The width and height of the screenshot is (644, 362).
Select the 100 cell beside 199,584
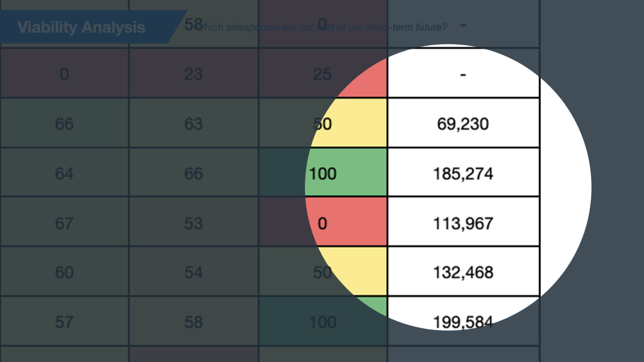coord(323,321)
